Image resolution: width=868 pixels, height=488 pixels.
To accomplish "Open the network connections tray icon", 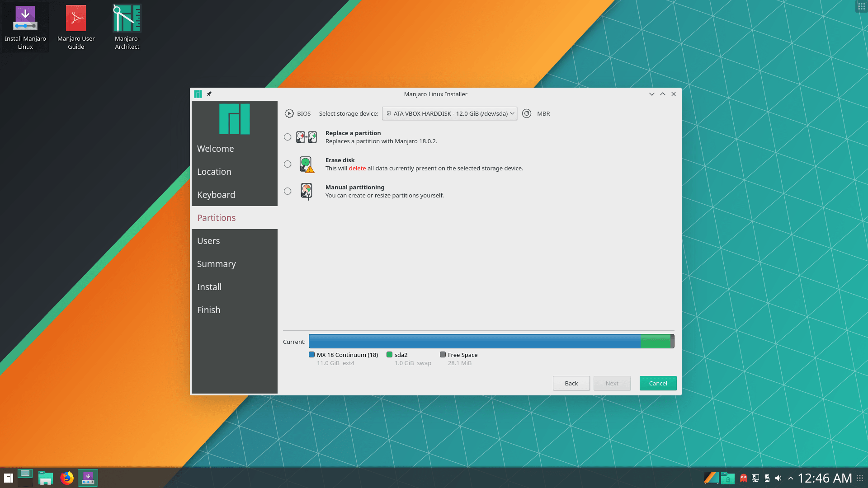I will click(x=755, y=478).
